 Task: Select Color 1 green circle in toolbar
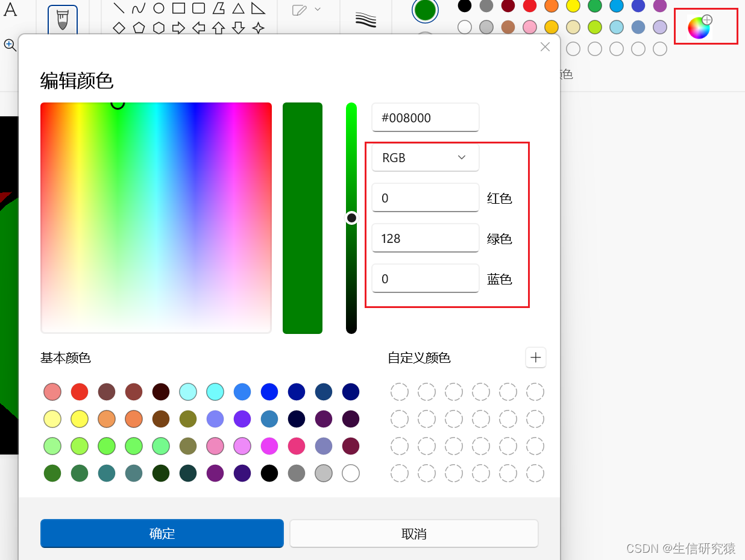425,10
